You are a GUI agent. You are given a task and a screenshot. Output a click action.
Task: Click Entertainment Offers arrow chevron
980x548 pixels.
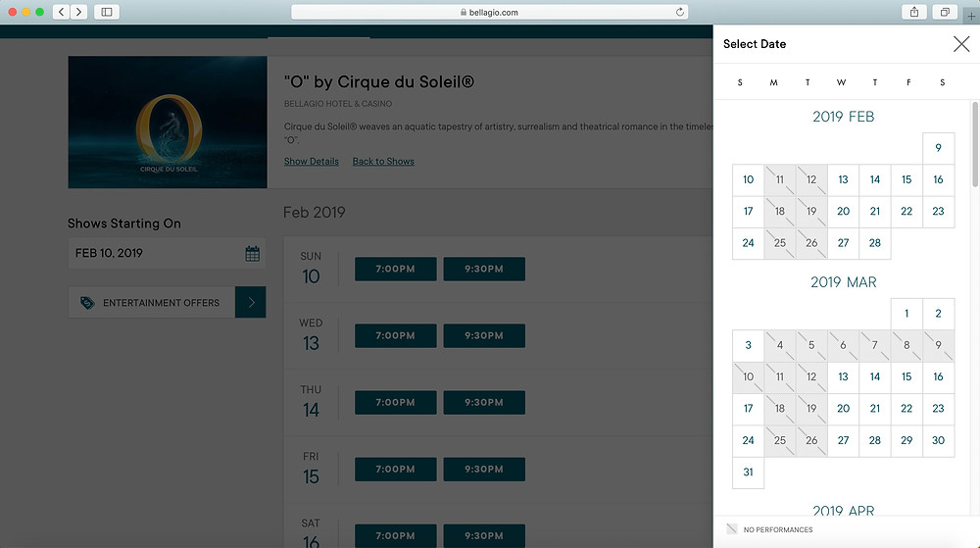click(251, 303)
